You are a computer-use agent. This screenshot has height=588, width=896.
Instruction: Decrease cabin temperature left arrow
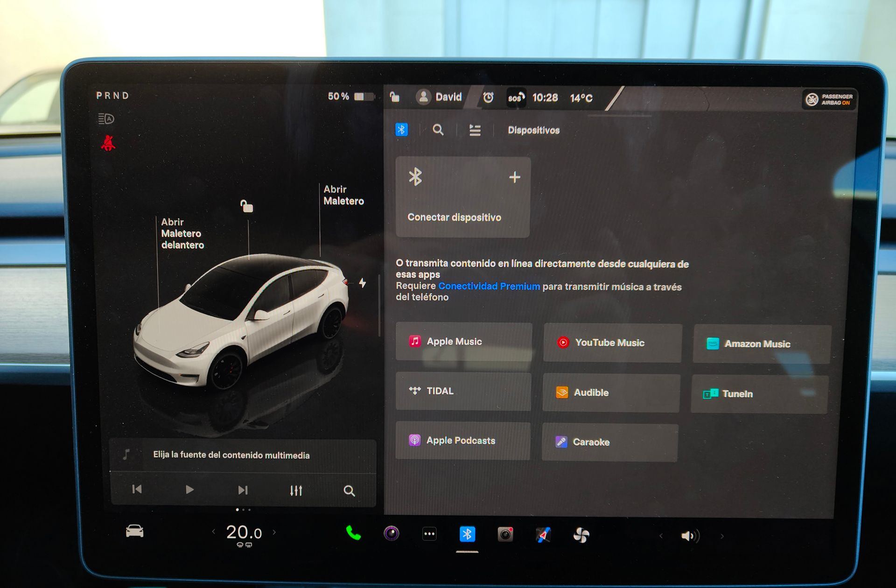coord(214,532)
